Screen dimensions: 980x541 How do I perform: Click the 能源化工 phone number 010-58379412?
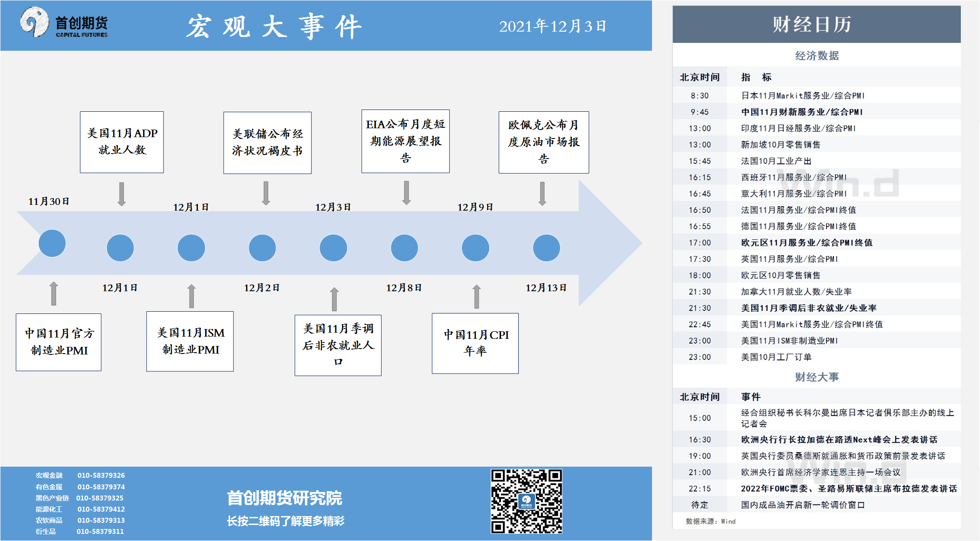(101, 509)
